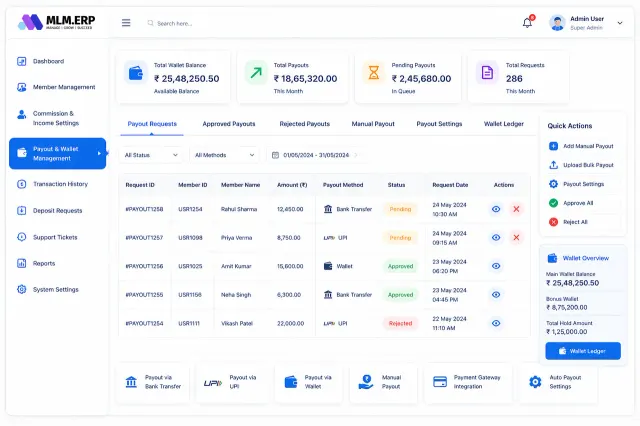Viewport: 640px width, 426px height.
Task: View payout #PAYOUT1257 with eye icon
Action: [x=496, y=237]
